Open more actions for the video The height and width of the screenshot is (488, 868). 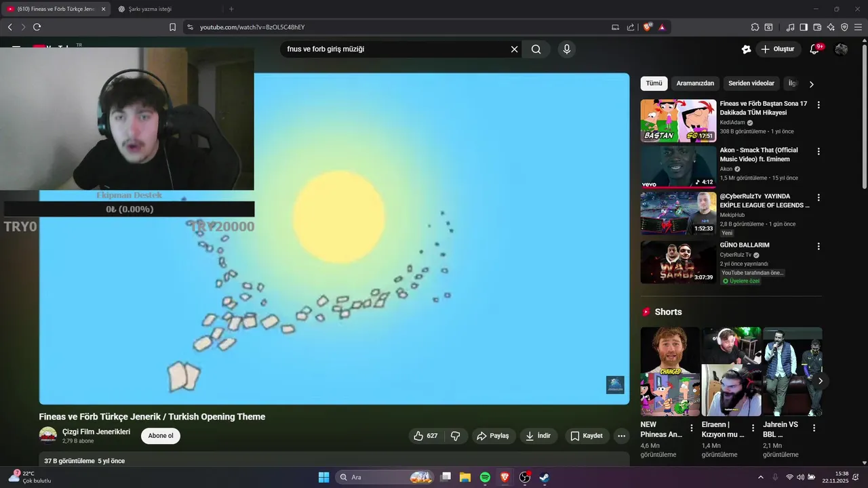click(621, 436)
